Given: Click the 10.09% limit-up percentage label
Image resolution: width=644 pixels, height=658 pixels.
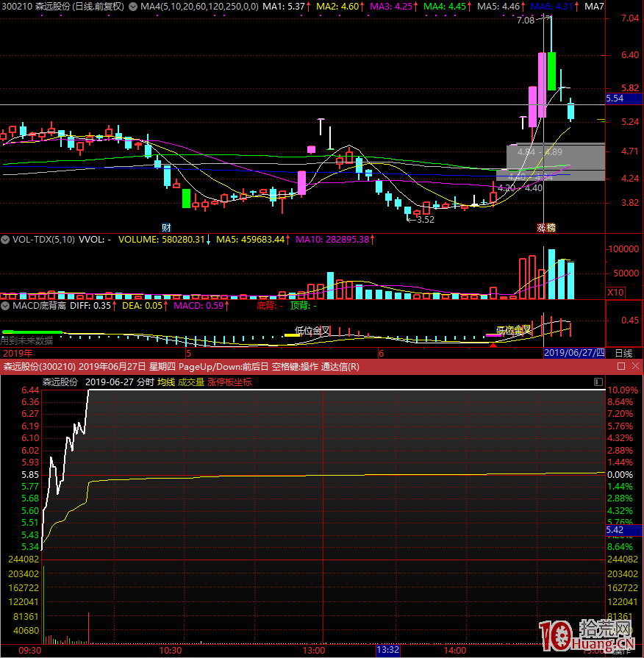Looking at the screenshot, I should pos(623,390).
